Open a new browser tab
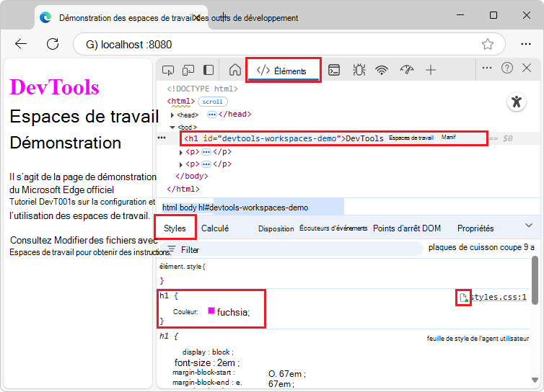The width and height of the screenshot is (544, 392). point(224,17)
